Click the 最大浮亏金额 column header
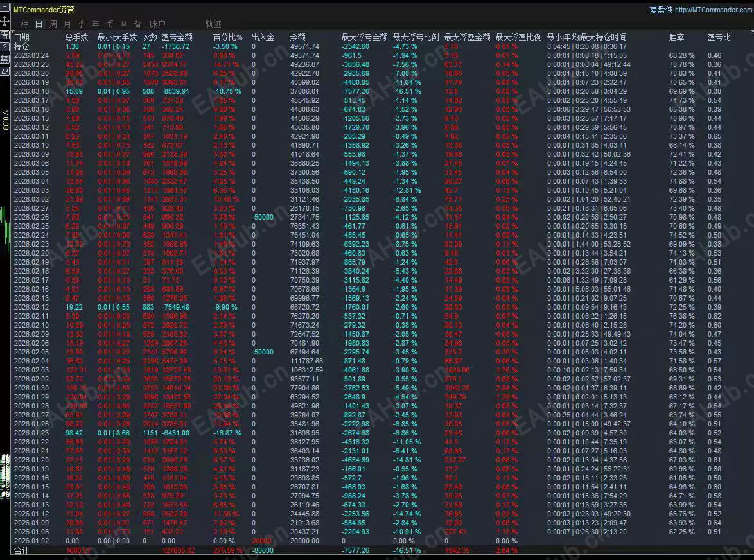The height and width of the screenshot is (560, 754). [x=364, y=37]
